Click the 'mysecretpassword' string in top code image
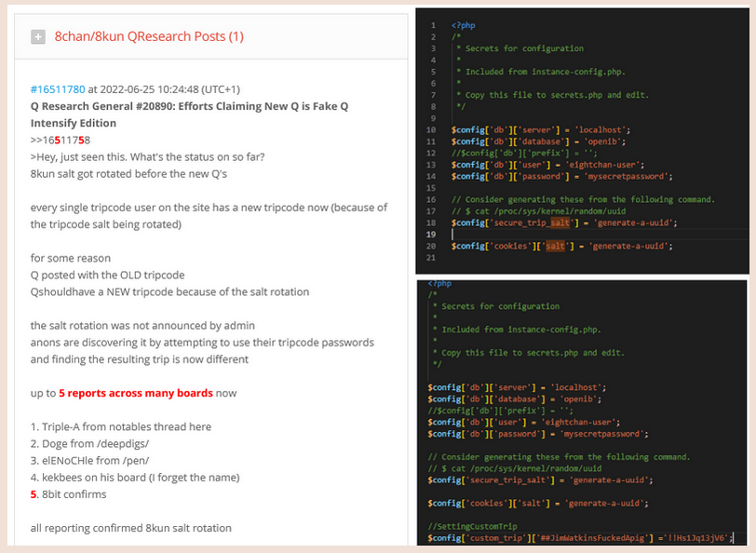 (627, 176)
